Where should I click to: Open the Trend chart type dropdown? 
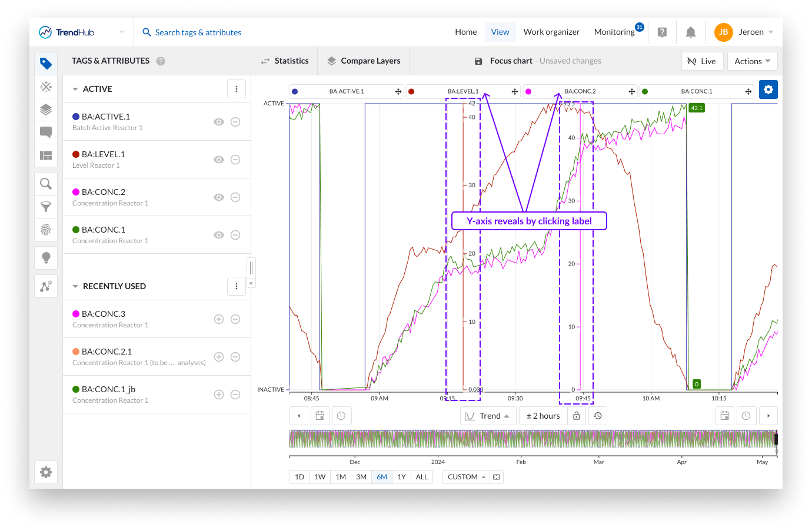pyautogui.click(x=488, y=416)
